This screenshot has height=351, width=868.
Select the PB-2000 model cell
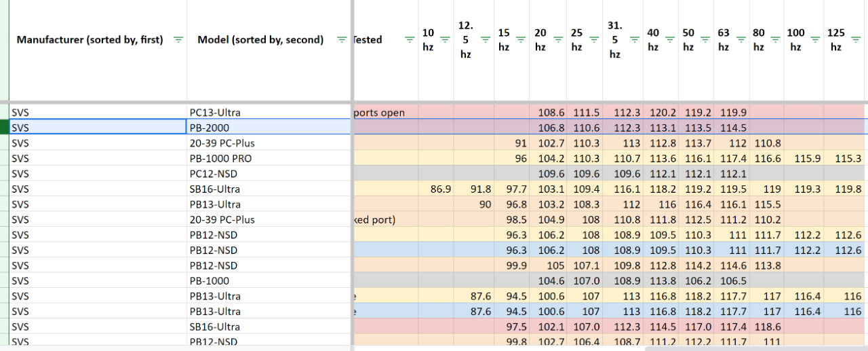click(x=269, y=127)
